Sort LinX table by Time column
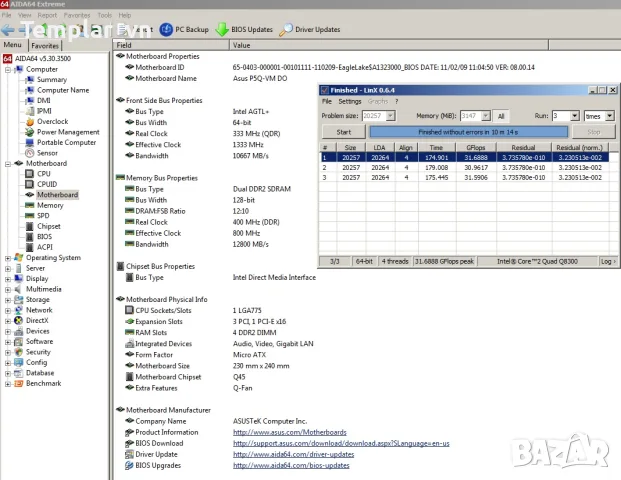Image resolution: width=621 pixels, height=480 pixels. pyautogui.click(x=436, y=147)
